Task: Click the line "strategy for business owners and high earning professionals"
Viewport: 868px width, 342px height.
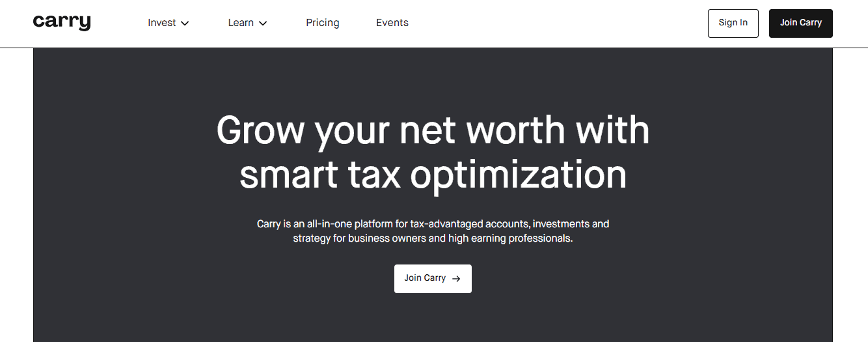Action: [x=433, y=238]
